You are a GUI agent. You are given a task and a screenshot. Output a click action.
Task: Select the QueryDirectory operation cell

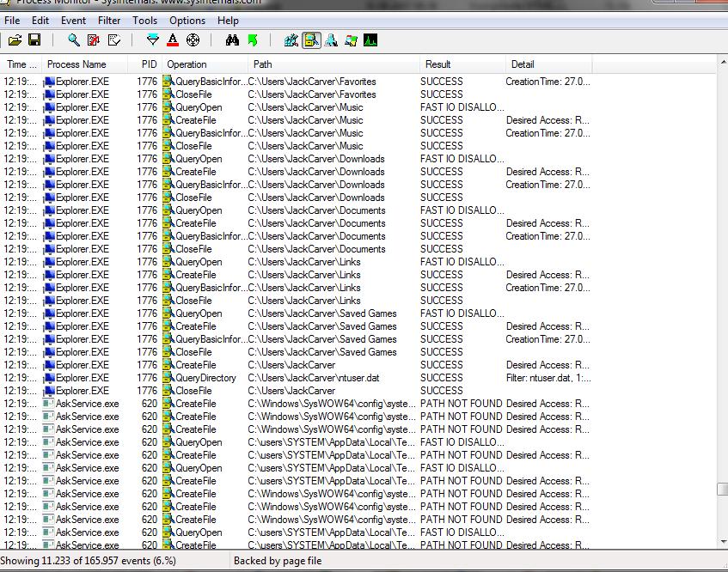pos(205,378)
